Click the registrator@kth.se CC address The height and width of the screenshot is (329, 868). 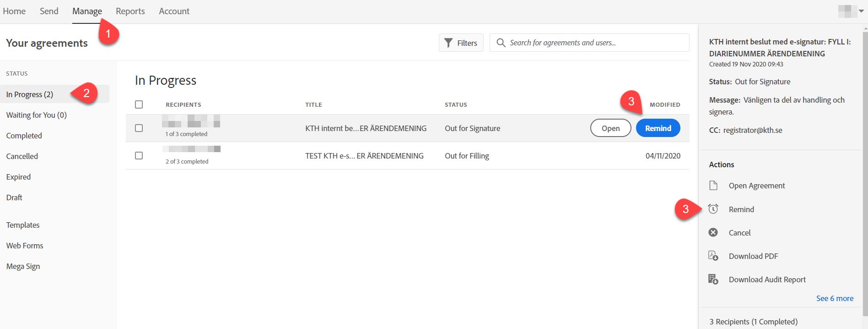pos(753,130)
